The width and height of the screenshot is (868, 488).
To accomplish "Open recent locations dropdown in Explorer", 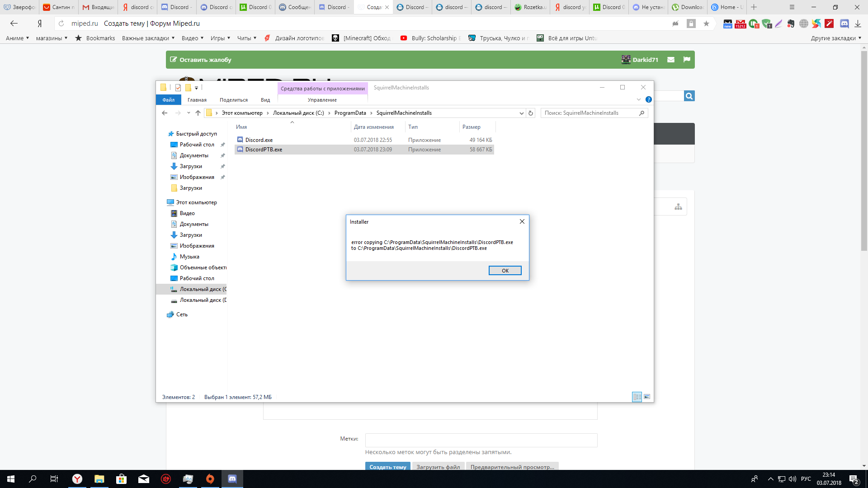I will pos(189,113).
